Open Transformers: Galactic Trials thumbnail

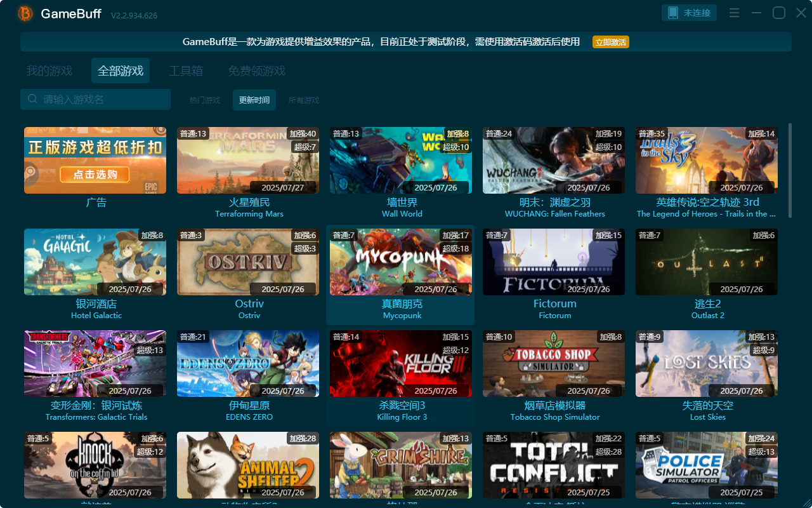pos(95,363)
